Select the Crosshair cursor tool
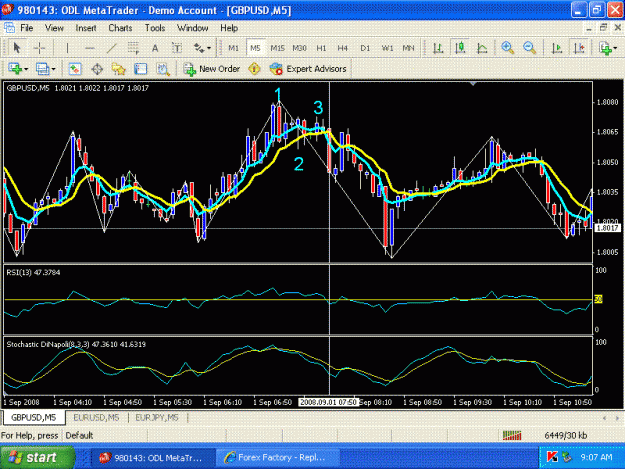Image resolution: width=625 pixels, height=469 pixels. (x=39, y=48)
